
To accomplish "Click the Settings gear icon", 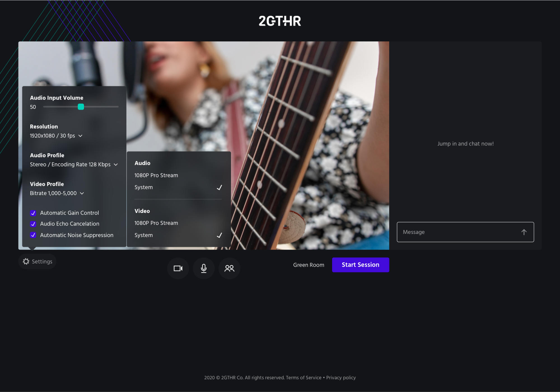I will tap(26, 261).
